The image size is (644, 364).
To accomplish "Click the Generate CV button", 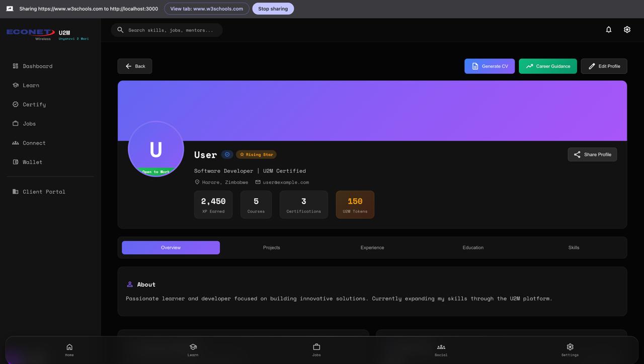I will click(490, 66).
